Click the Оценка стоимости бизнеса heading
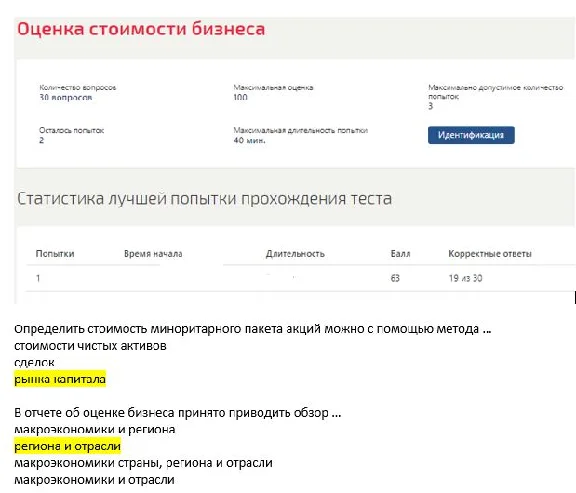This screenshot has width=576, height=493. [141, 29]
